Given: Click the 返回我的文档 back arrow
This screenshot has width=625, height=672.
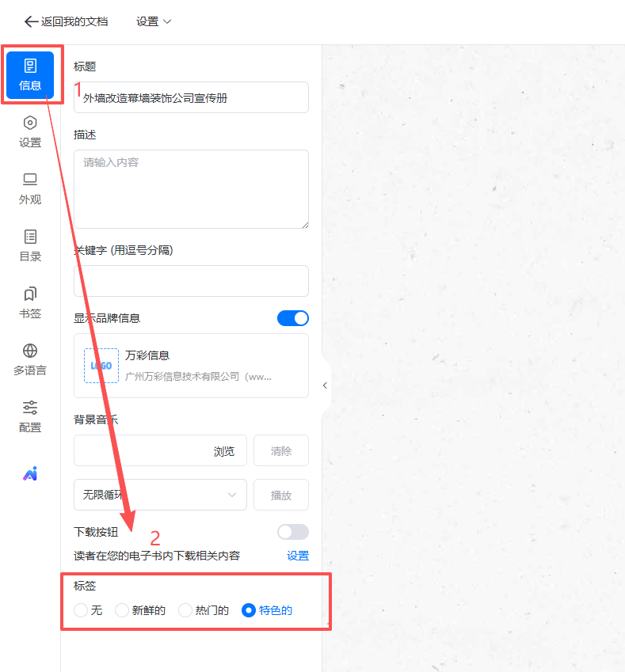Looking at the screenshot, I should [32, 21].
